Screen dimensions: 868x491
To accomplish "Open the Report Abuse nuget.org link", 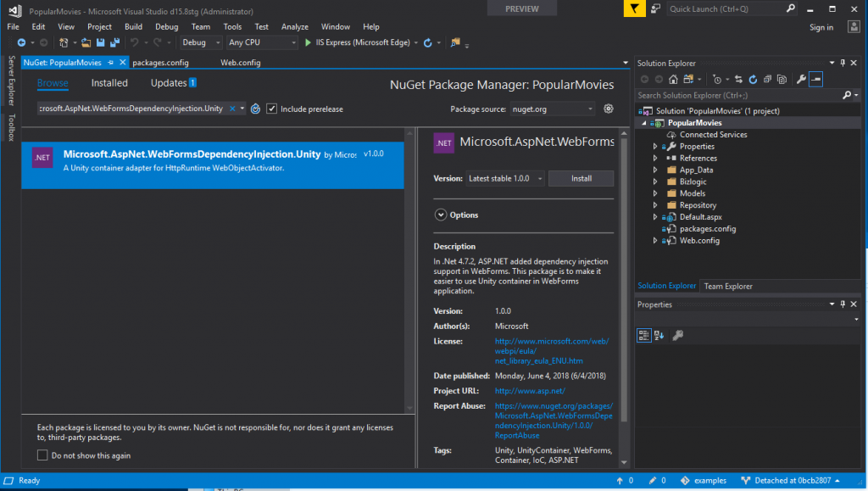I will (554, 421).
